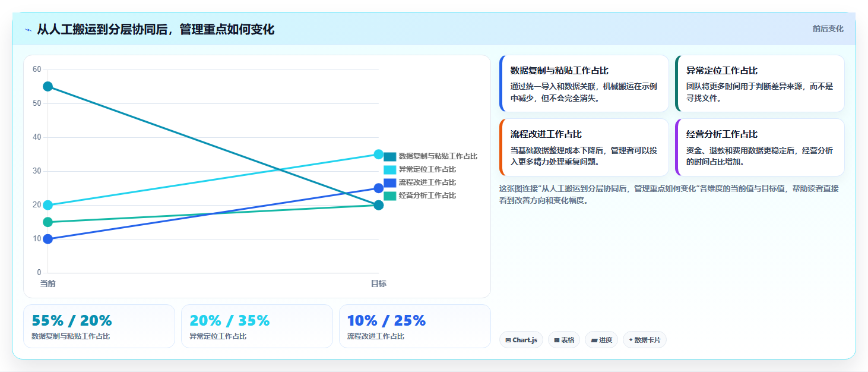Click 流程改进工作占比 caption under 10% / 25%
Screen dimensions: 868x372
tap(376, 336)
